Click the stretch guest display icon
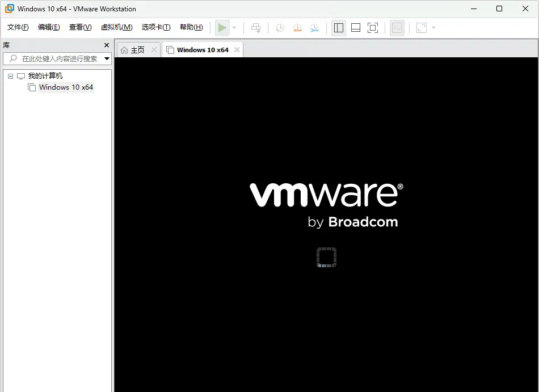The height and width of the screenshot is (392, 539). (x=422, y=28)
